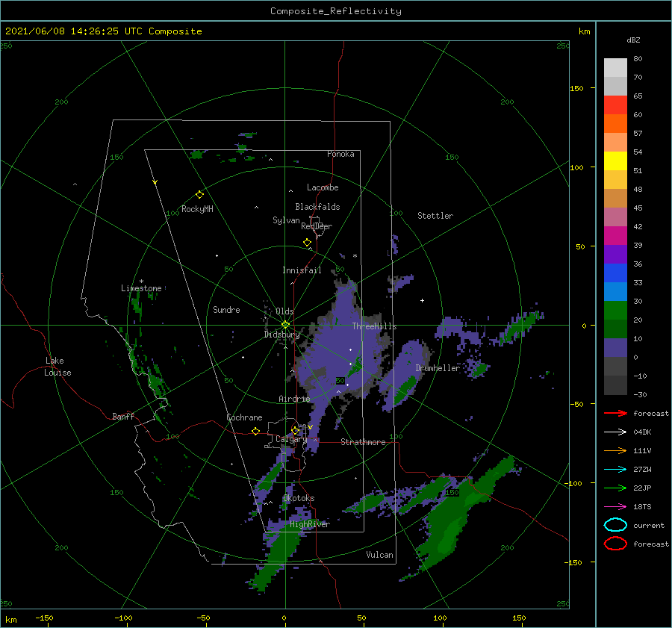This screenshot has width=672, height=628.
Task: Click the Limestone label
Action: (x=141, y=288)
